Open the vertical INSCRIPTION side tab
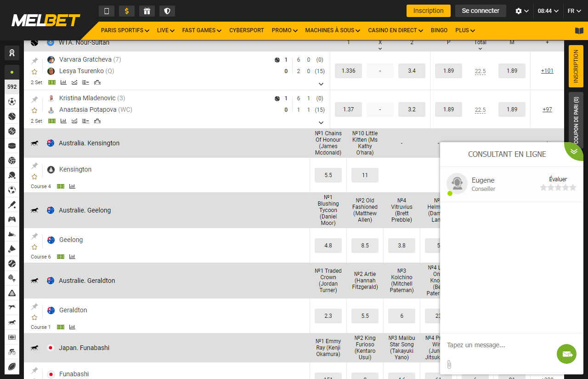Screen dimensions: 588x379 (x=576, y=66)
